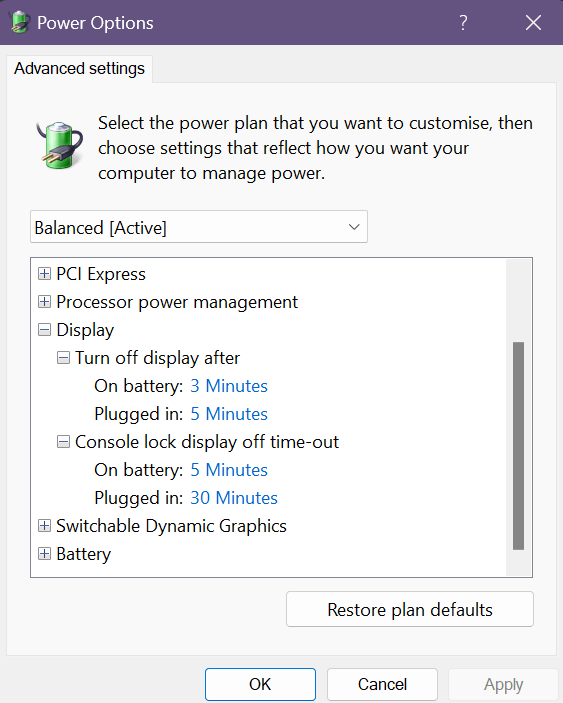Click the help question mark icon

point(463,22)
